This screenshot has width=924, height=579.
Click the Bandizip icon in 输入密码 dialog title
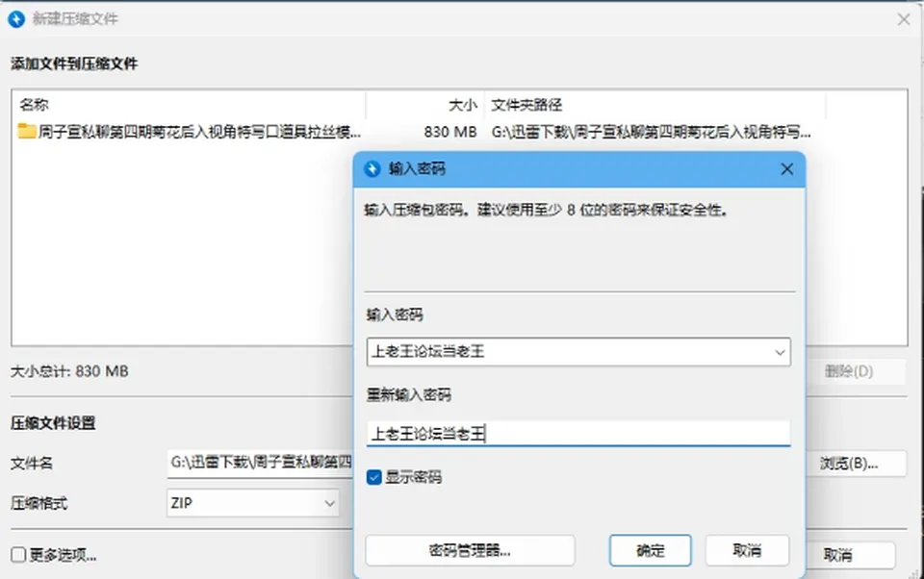372,169
